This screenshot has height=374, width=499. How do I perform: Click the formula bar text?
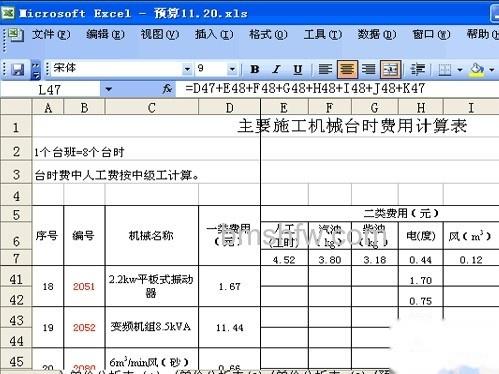coord(305,89)
